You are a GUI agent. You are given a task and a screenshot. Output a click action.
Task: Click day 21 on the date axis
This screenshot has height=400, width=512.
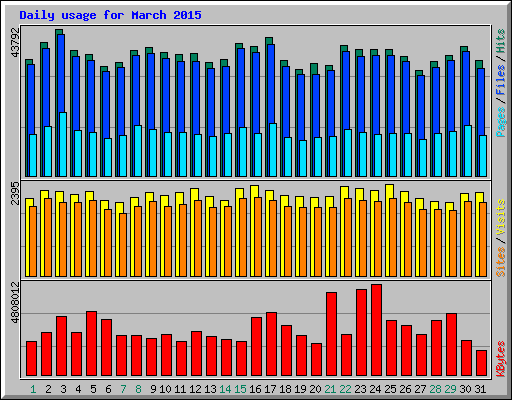pyautogui.click(x=330, y=389)
